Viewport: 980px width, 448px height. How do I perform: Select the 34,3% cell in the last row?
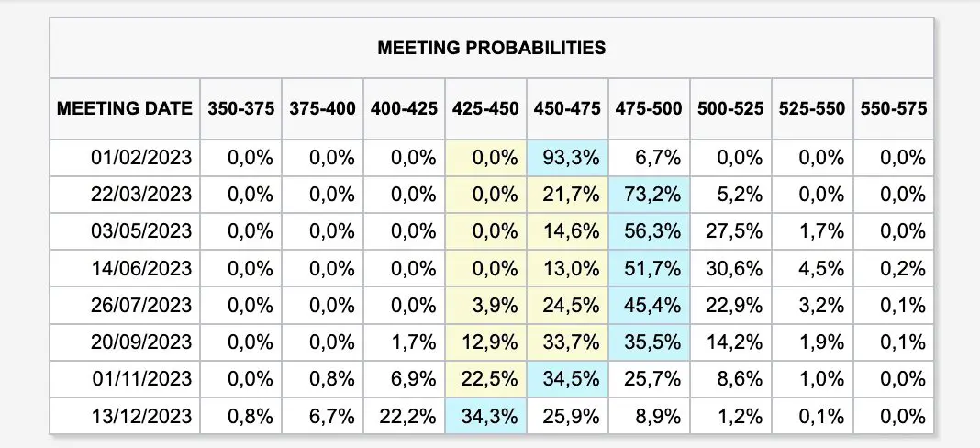485,416
